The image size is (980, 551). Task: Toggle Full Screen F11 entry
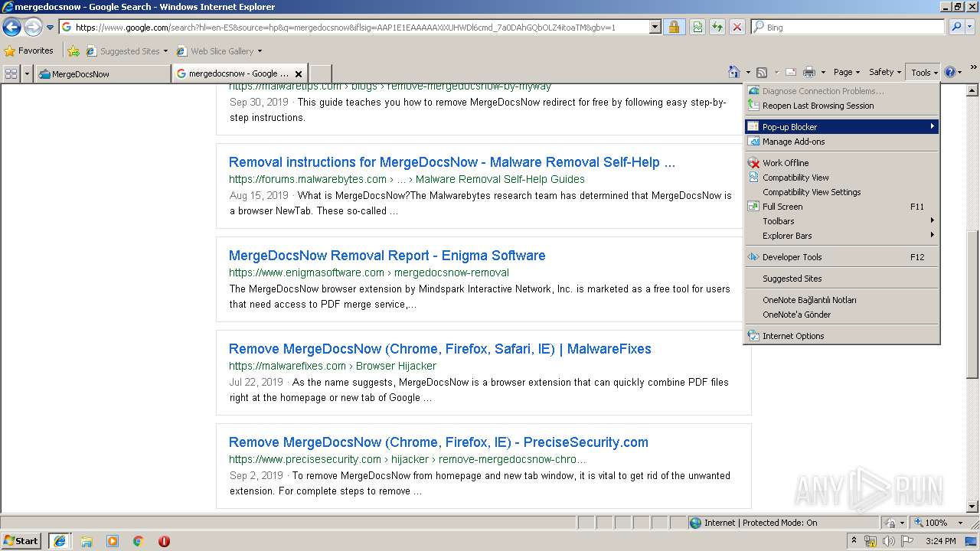(x=842, y=207)
